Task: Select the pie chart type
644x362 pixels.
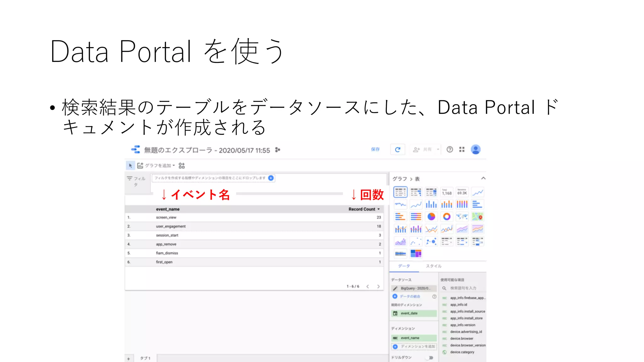Action: pos(431,217)
